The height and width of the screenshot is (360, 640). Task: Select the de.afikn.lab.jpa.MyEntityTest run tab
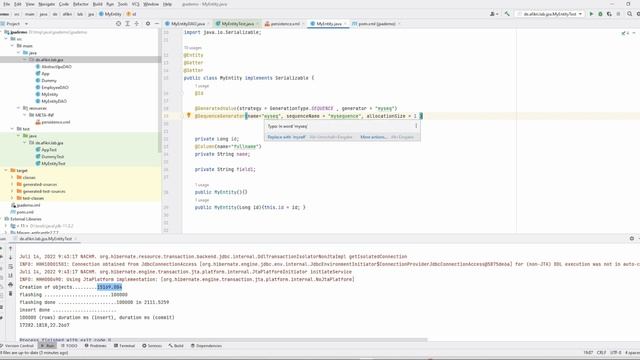pyautogui.click(x=45, y=238)
